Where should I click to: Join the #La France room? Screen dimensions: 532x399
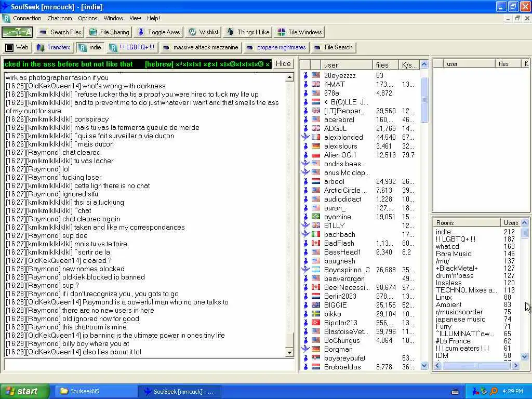click(x=453, y=341)
